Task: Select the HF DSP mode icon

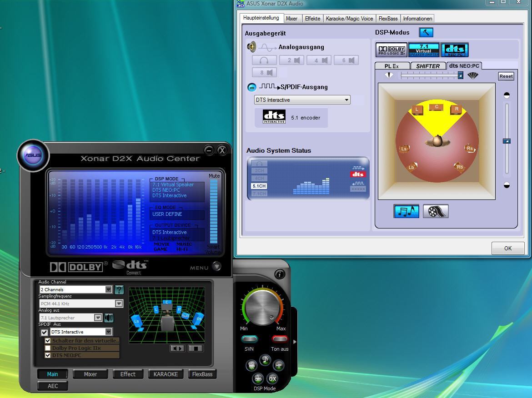Action: pyautogui.click(x=279, y=366)
